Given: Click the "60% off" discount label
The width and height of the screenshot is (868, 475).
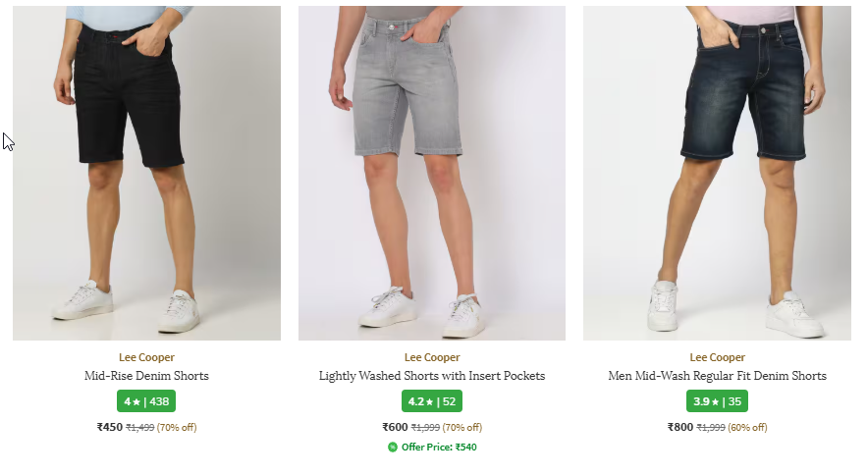Looking at the screenshot, I should pos(748,428).
